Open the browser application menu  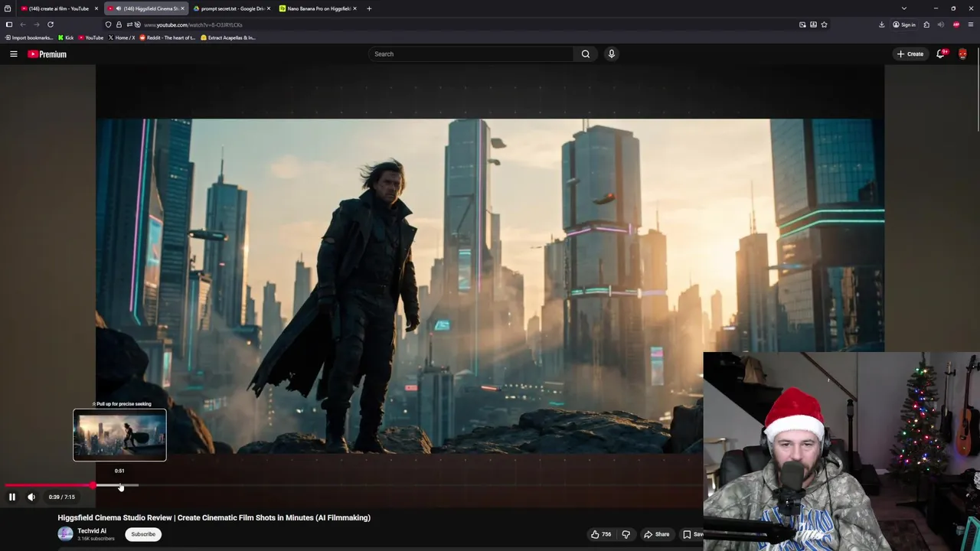click(x=971, y=24)
